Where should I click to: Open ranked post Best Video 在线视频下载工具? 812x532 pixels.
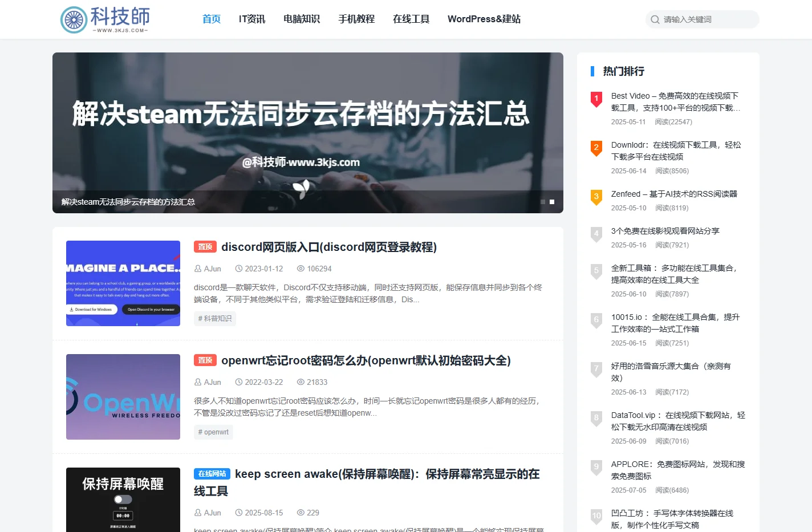(676, 102)
